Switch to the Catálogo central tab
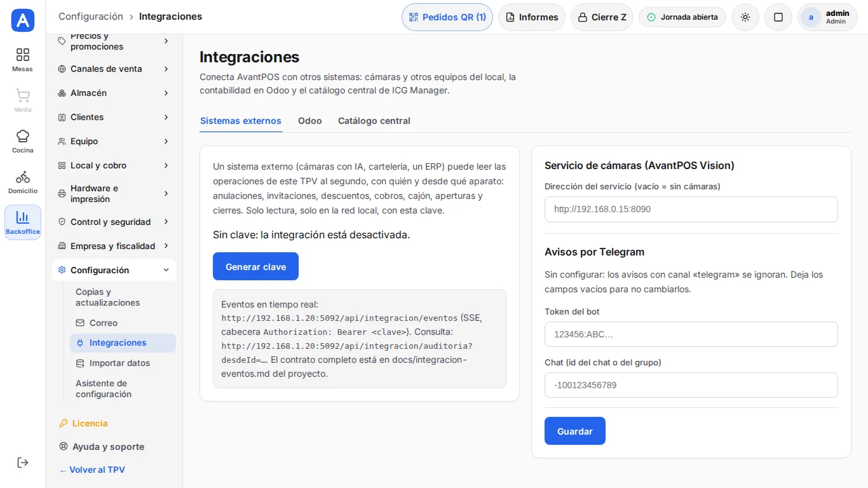This screenshot has height=488, width=868. (374, 121)
